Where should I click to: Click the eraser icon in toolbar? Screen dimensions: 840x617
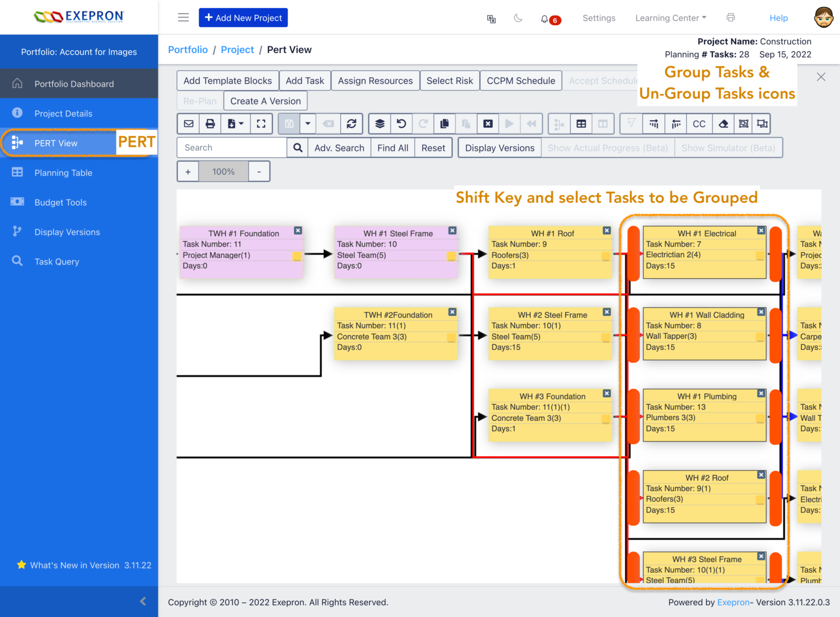tap(723, 124)
